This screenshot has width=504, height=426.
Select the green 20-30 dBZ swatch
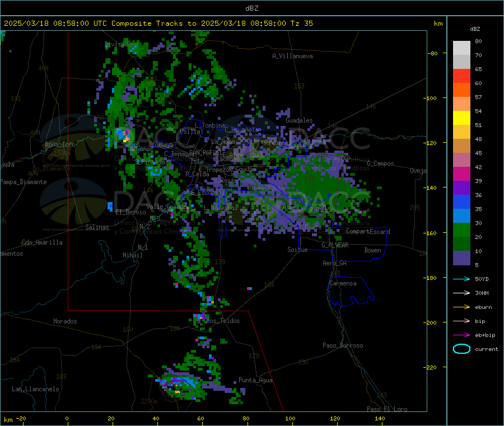point(461,230)
